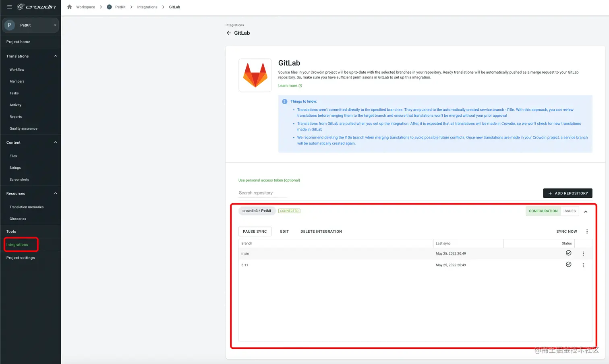Open Glossaries in sidebar
The image size is (609, 364).
(18, 219)
